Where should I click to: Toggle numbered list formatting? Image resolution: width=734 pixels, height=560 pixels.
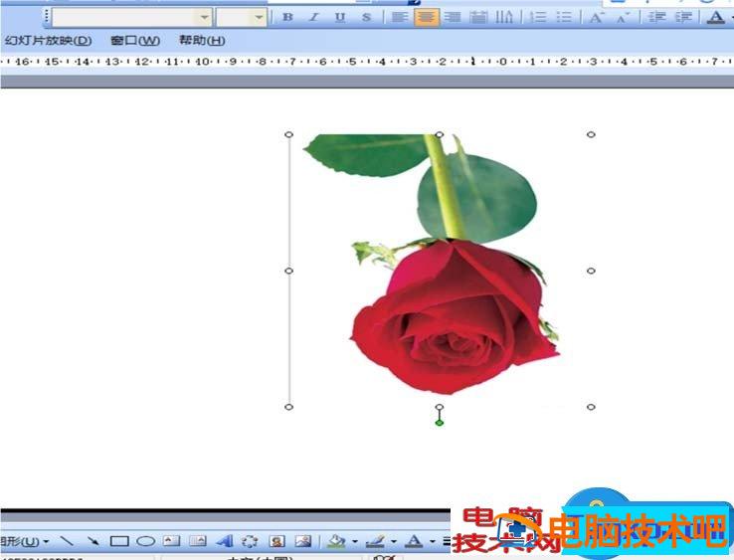(x=538, y=17)
